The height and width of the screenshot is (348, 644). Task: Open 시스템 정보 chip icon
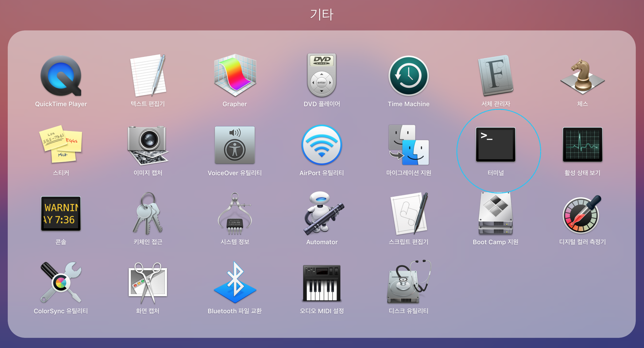235,214
